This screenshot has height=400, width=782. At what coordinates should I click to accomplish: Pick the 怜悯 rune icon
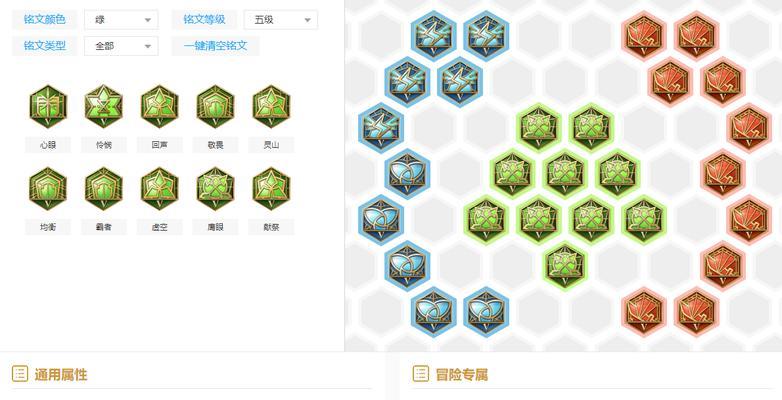click(x=104, y=107)
